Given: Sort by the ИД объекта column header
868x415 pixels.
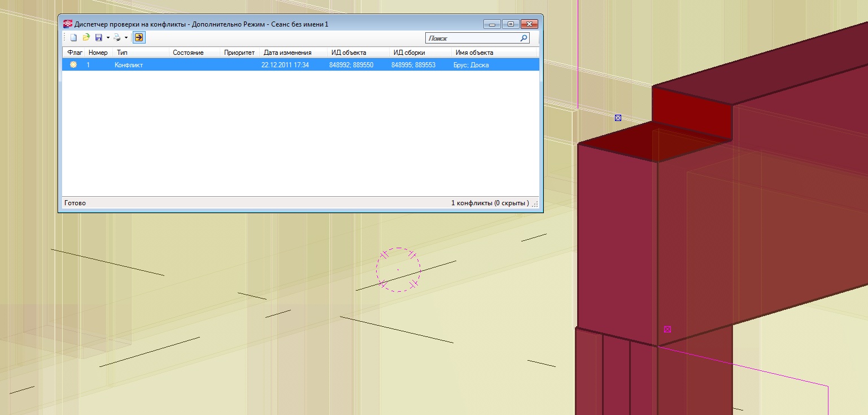Looking at the screenshot, I should tap(359, 53).
